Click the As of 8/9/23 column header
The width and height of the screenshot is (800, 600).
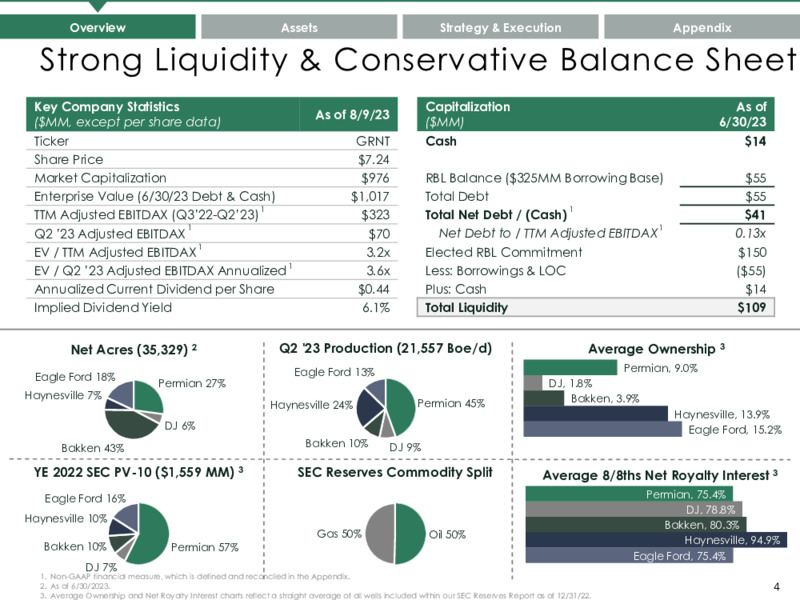tap(352, 114)
